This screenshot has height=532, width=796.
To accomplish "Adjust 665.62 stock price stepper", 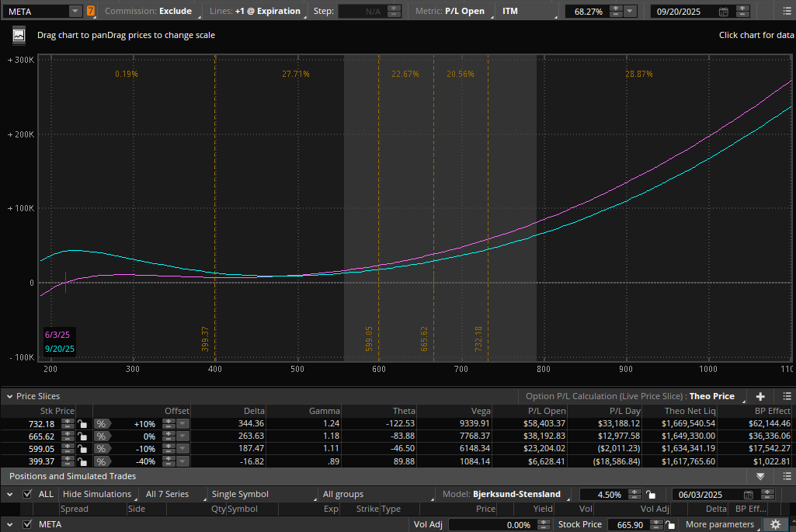I will tap(67, 436).
